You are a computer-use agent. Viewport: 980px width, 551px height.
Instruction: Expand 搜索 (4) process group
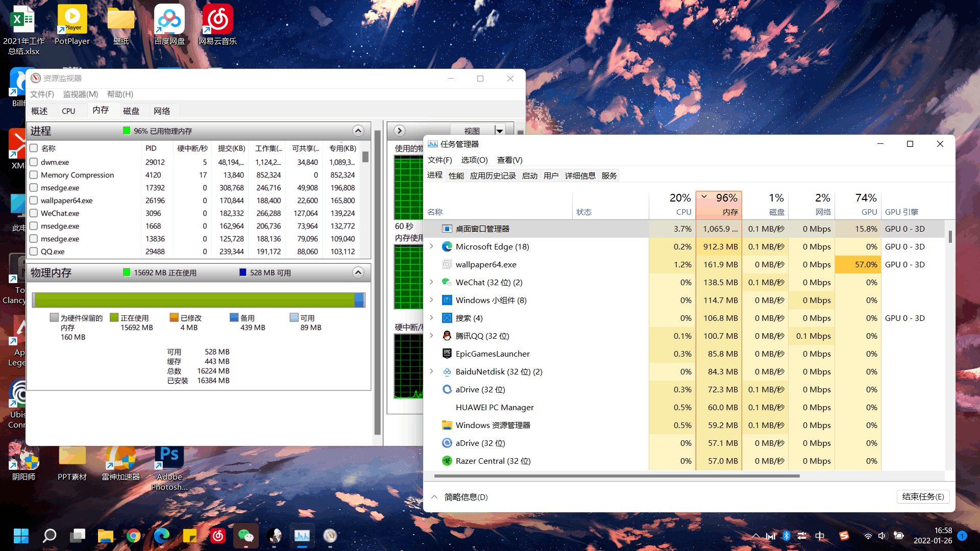click(x=432, y=318)
